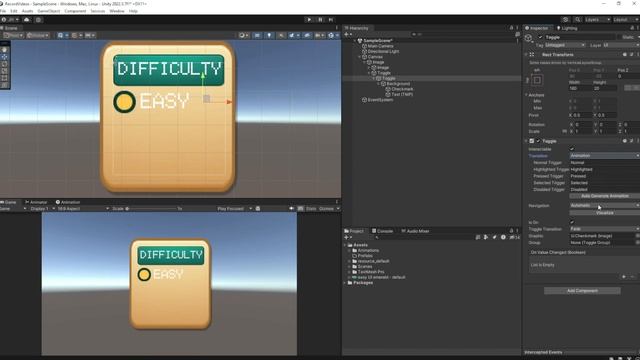Toggle the 2D view button in Scene
This screenshot has width=640, height=360.
pos(257,36)
